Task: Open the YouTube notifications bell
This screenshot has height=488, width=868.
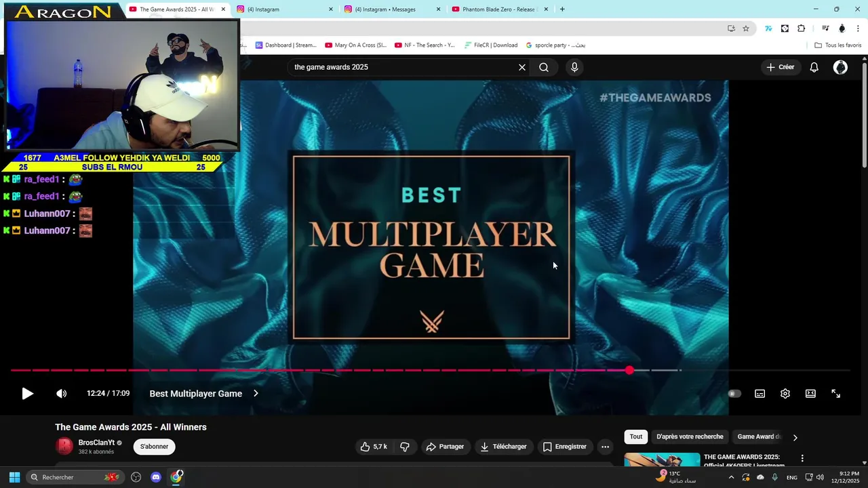Action: 814,67
